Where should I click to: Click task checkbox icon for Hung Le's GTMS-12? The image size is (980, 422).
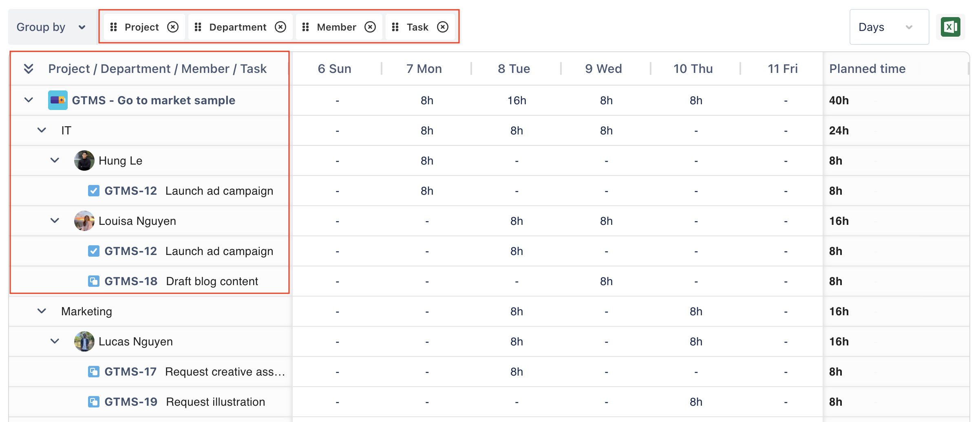(x=94, y=191)
